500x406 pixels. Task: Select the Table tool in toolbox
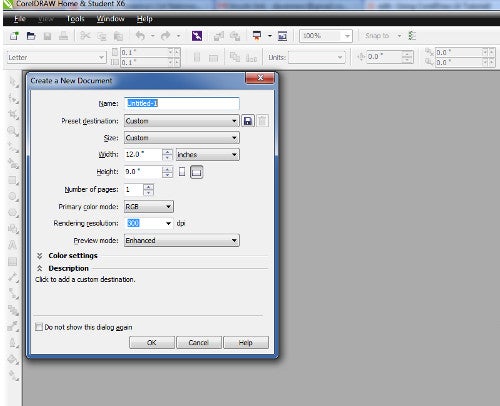pos(13,262)
